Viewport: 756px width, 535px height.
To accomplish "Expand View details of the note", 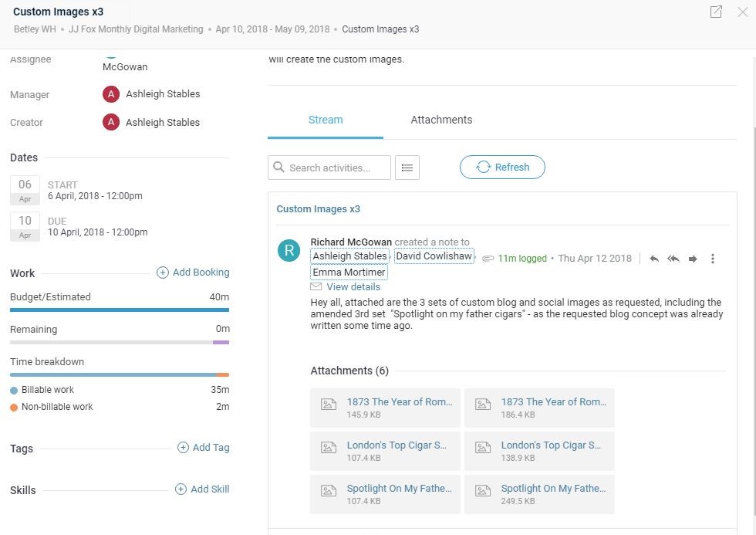I will 353,287.
